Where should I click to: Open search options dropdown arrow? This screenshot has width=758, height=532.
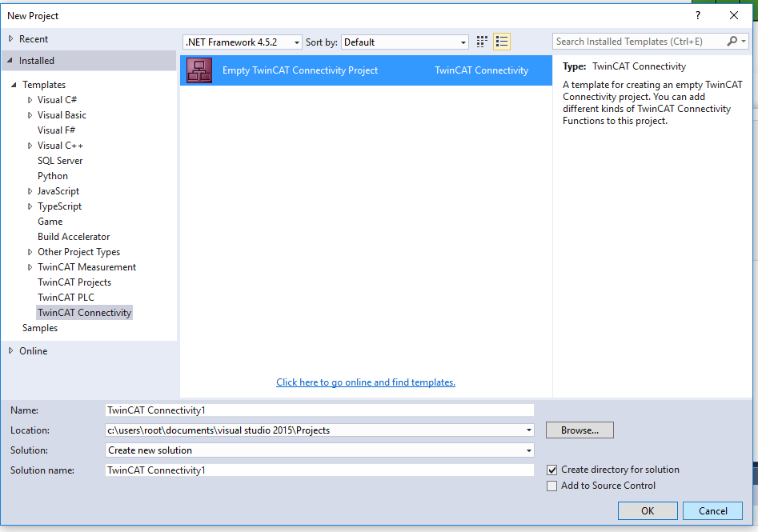pyautogui.click(x=744, y=42)
